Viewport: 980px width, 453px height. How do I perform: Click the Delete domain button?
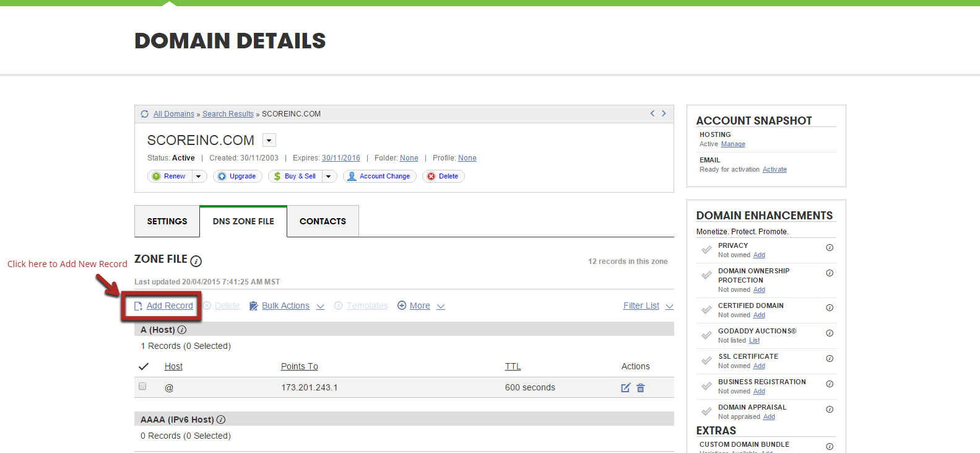click(443, 177)
